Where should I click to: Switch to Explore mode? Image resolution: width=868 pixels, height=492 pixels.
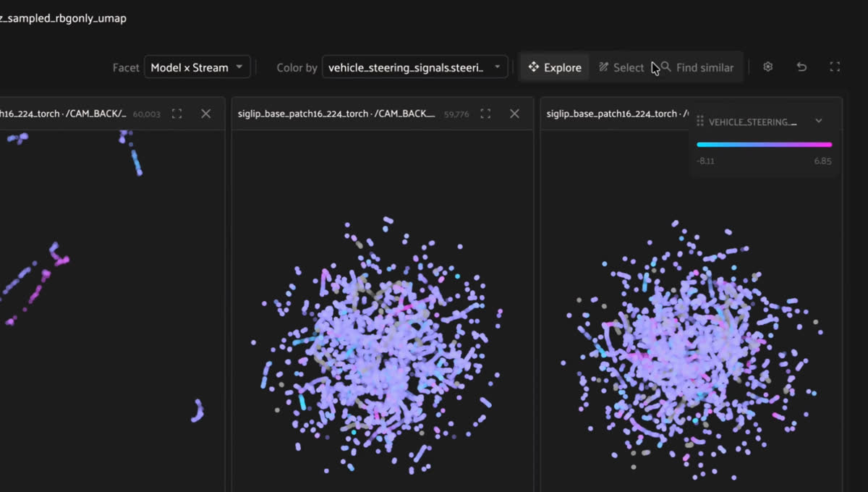coord(555,67)
